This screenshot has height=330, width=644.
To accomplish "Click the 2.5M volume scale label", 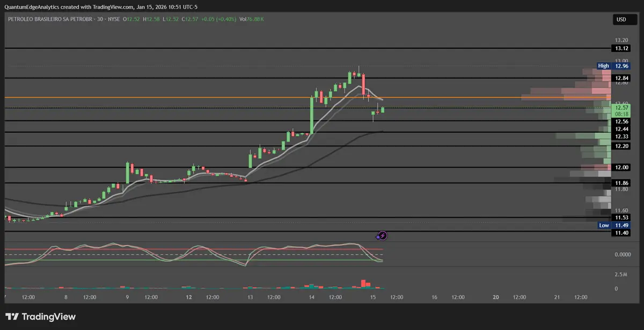I will pos(620,275).
